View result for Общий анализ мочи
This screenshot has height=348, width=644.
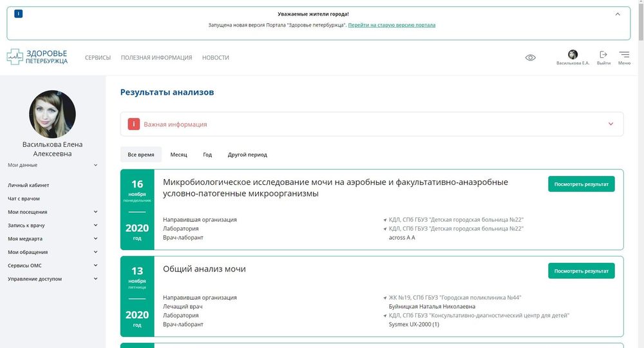click(581, 271)
